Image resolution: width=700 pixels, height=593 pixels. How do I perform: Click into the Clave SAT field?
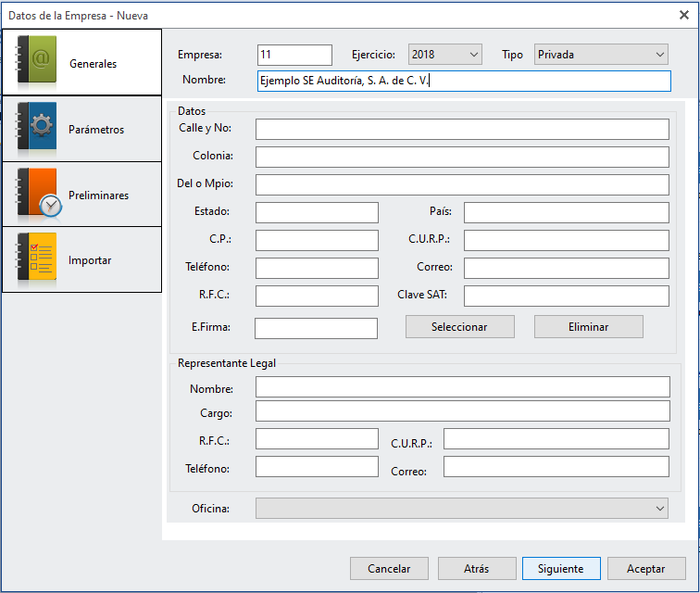point(566,296)
